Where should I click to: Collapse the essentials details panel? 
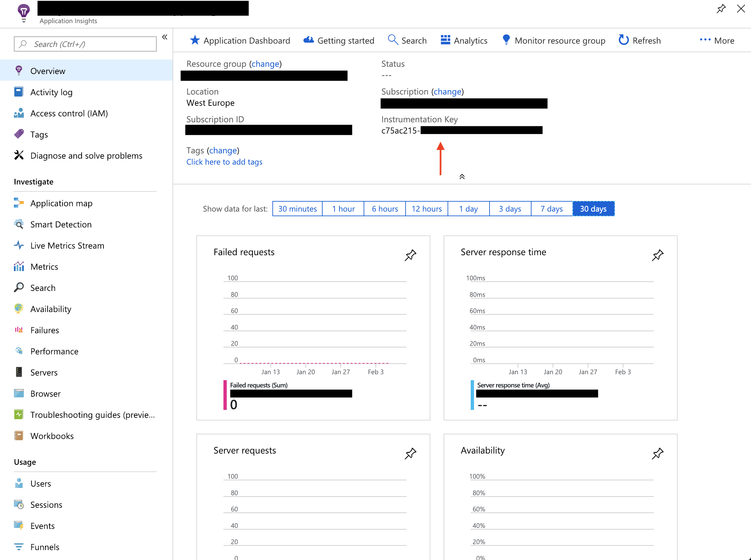click(x=461, y=176)
